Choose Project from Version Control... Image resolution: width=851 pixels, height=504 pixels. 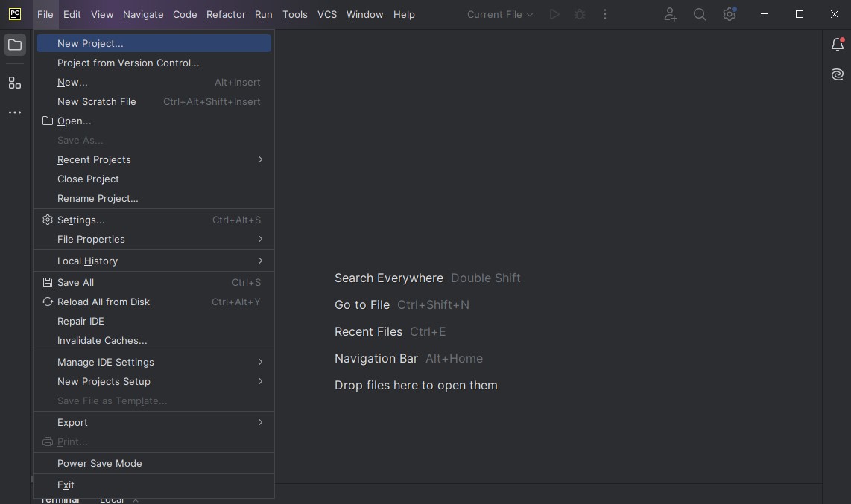pos(128,63)
